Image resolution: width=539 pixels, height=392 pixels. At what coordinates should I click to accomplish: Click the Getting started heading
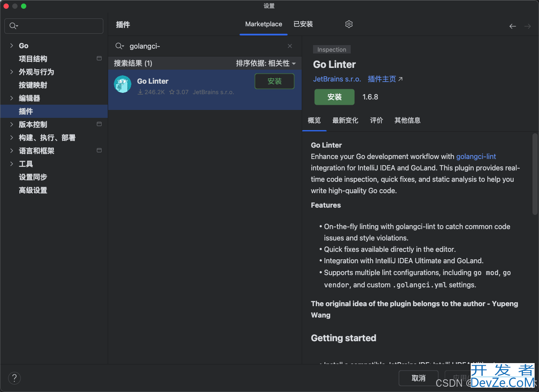[344, 338]
